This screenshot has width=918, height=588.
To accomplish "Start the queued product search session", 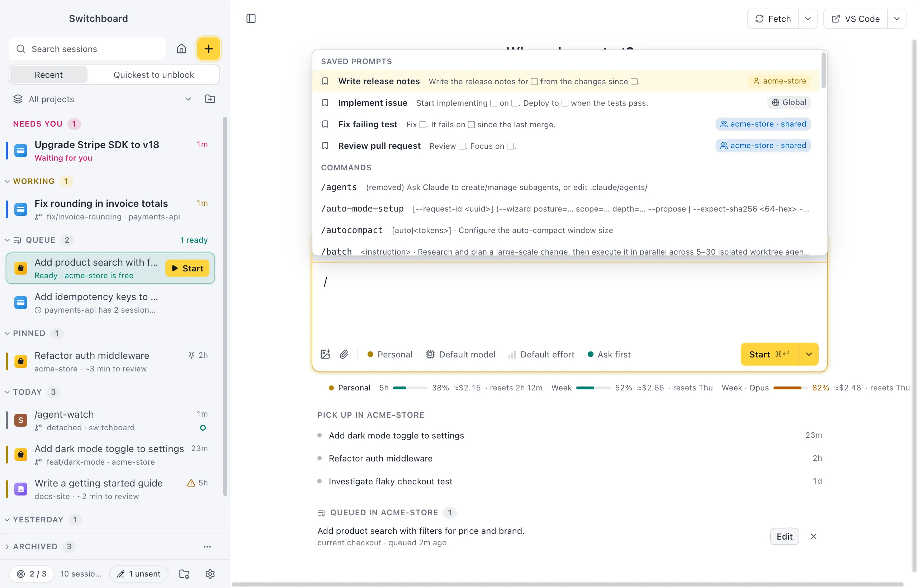I will tap(188, 269).
